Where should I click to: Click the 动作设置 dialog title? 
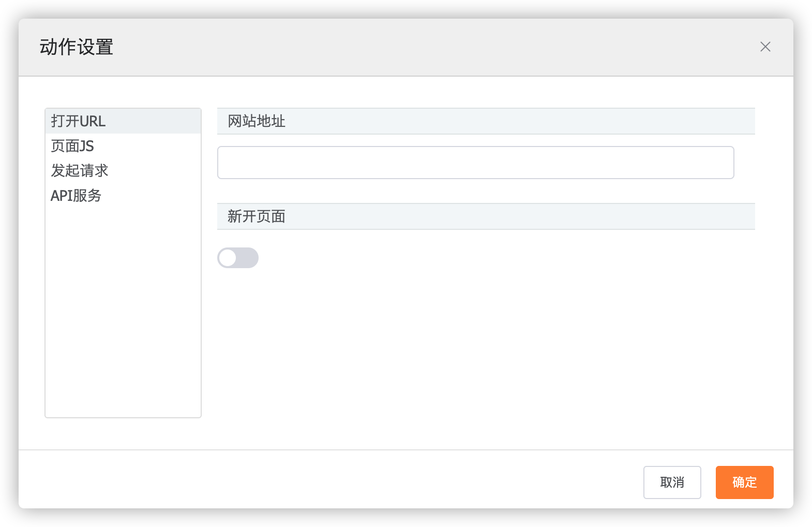(77, 47)
